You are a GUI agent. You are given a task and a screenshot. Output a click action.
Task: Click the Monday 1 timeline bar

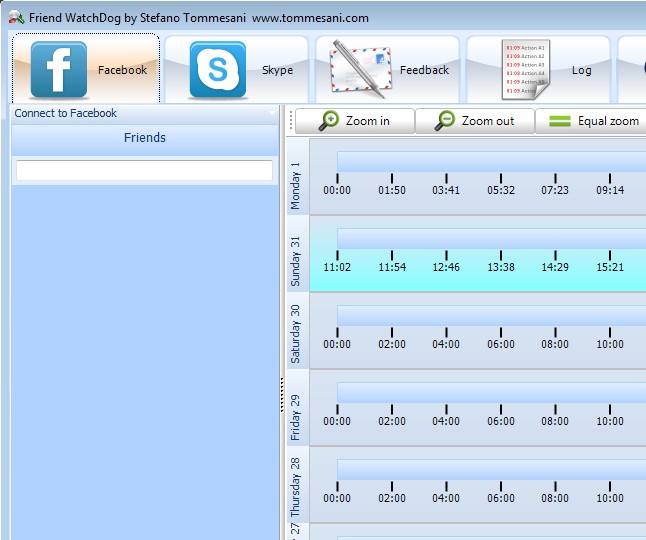pyautogui.click(x=492, y=161)
